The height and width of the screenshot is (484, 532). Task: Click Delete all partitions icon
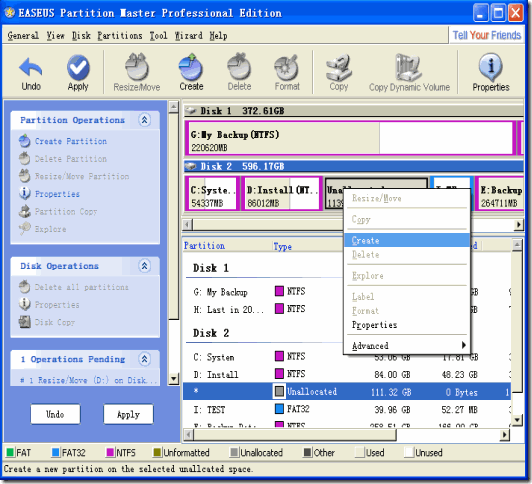[x=24, y=287]
